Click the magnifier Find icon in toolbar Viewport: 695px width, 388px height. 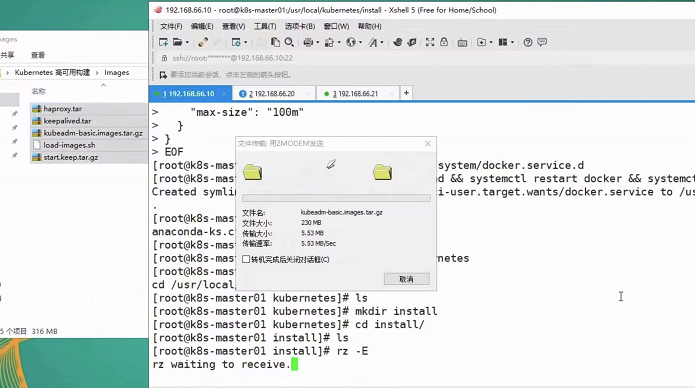[289, 42]
